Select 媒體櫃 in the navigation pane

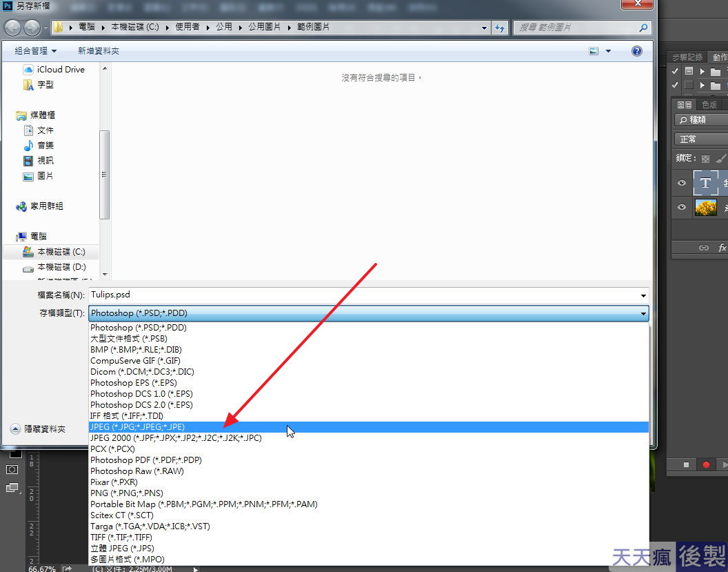pyautogui.click(x=36, y=115)
